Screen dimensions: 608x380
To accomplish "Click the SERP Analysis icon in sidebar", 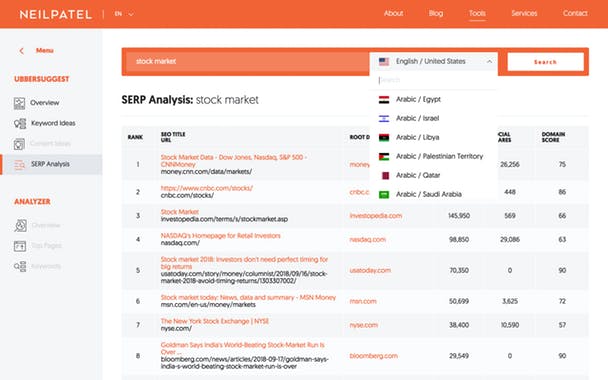I will (x=19, y=164).
